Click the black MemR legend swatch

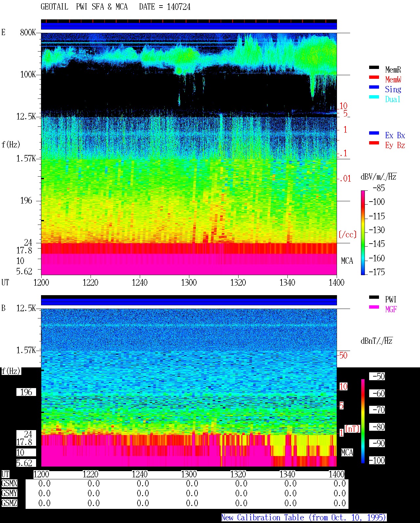[x=374, y=67]
